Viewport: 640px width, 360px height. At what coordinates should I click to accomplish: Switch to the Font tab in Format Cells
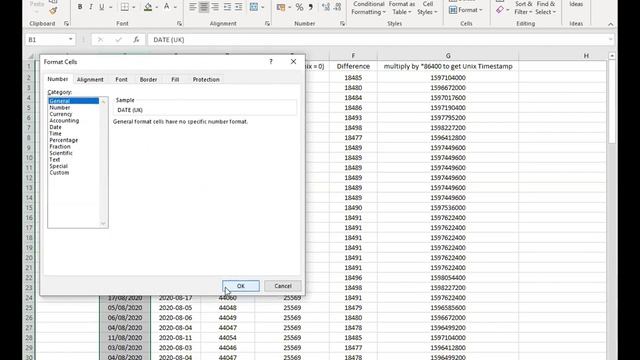click(121, 80)
